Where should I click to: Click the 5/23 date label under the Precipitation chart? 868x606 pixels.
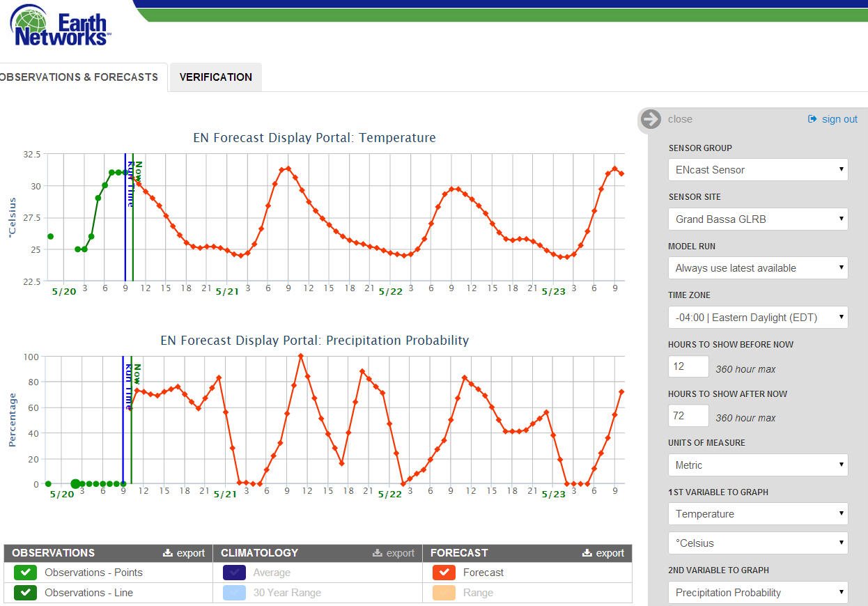coord(554,494)
